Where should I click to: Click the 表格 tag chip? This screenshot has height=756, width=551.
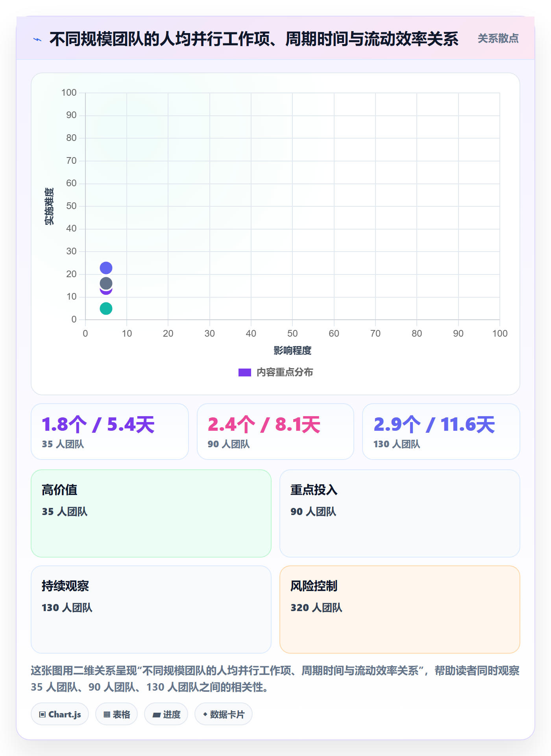[116, 714]
